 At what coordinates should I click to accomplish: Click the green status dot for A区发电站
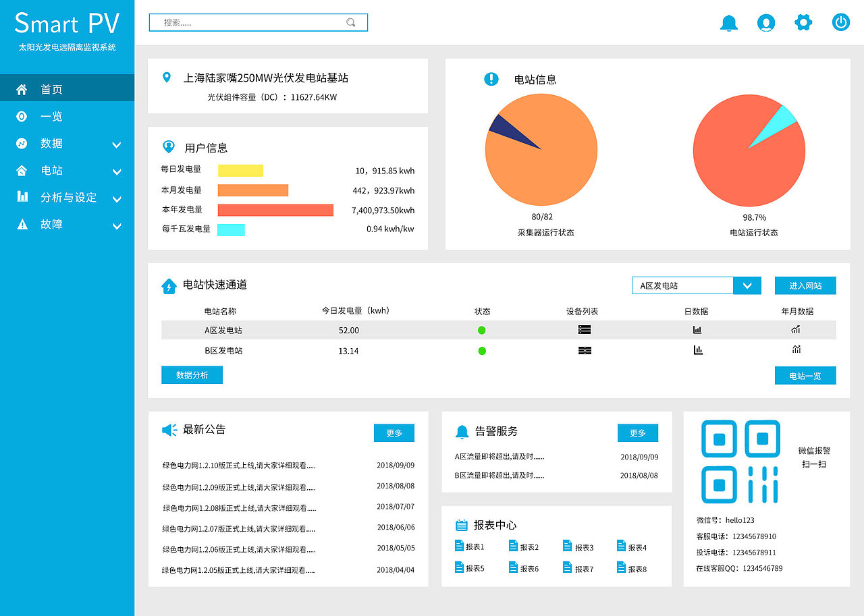482,331
